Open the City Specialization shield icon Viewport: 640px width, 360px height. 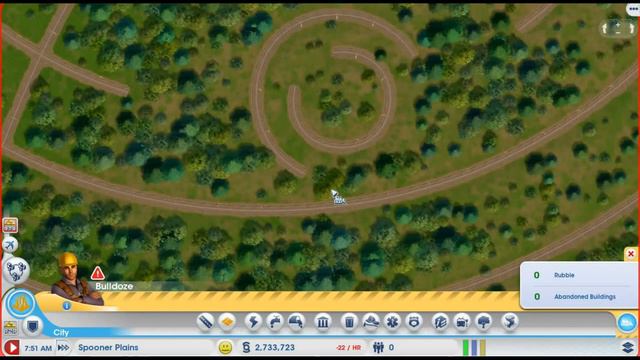32,326
